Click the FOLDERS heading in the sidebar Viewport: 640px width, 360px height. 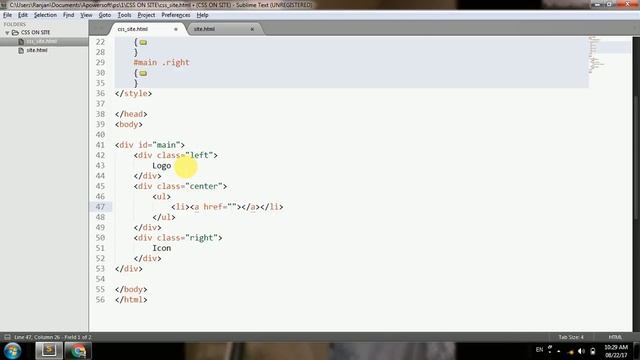click(15, 24)
